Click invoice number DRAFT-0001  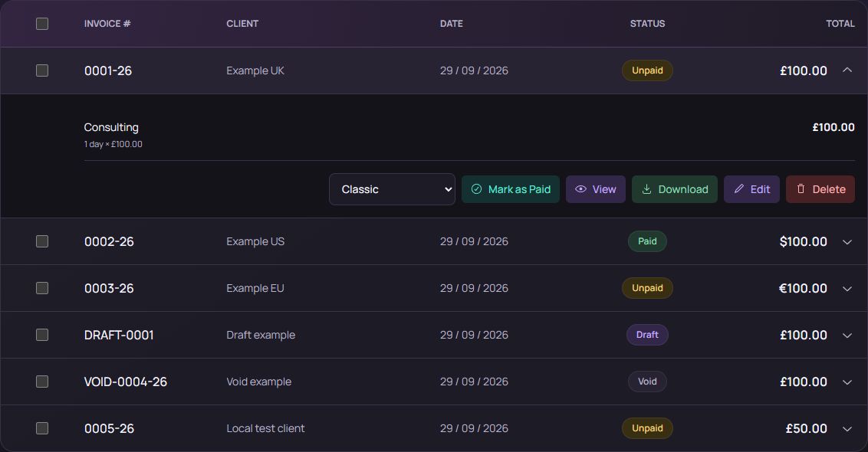[119, 336]
